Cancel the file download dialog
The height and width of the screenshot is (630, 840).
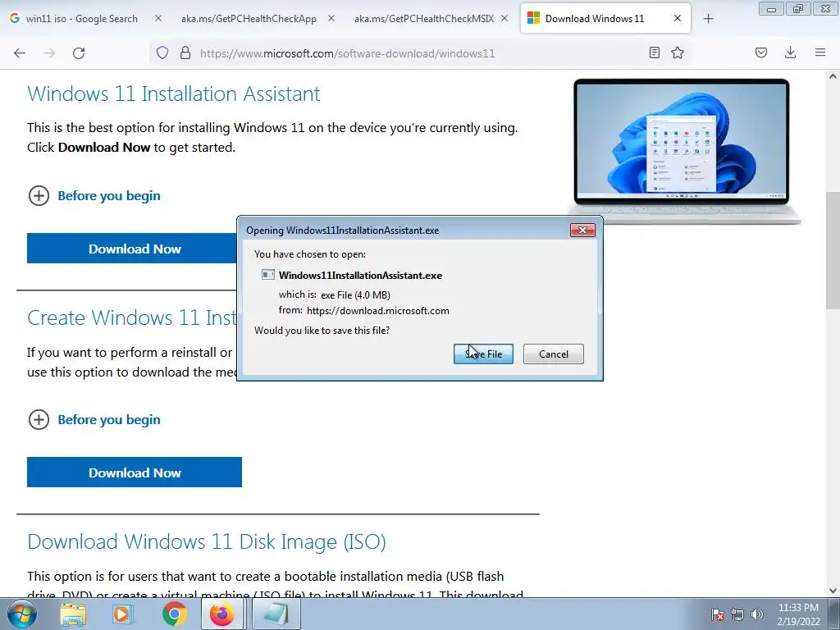[x=554, y=354]
